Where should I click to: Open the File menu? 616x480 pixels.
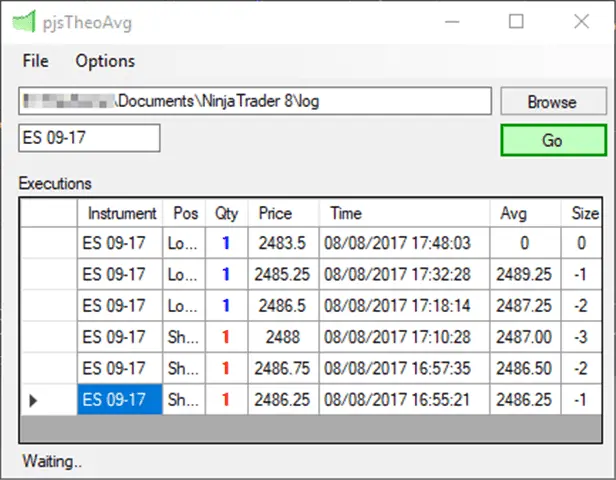coord(36,61)
